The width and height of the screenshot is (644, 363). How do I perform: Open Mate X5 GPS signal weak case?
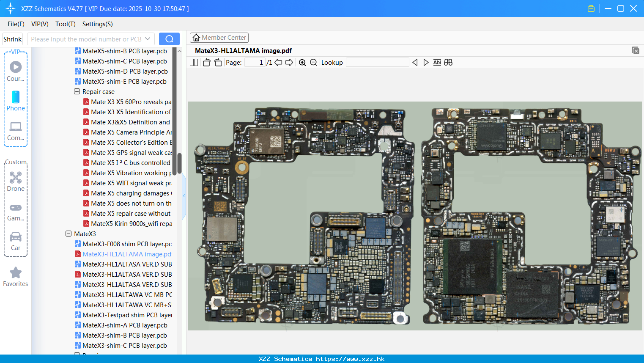127,152
